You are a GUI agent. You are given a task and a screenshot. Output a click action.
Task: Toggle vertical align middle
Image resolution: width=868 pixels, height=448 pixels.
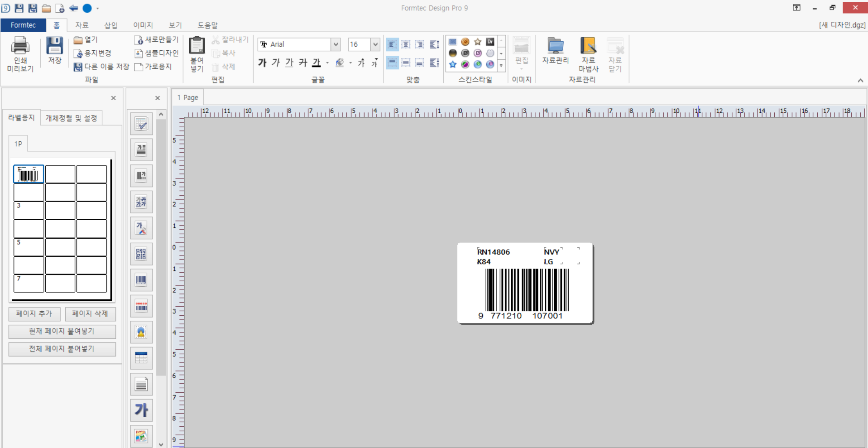click(x=406, y=63)
